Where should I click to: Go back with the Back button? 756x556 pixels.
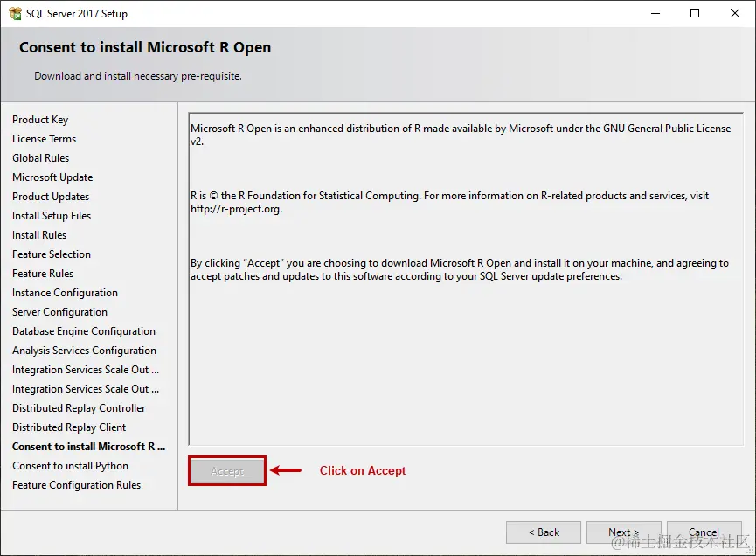544,532
